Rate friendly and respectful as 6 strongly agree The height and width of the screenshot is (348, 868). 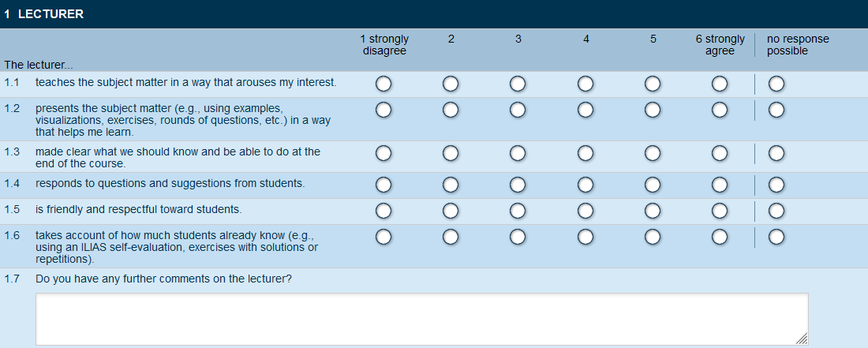pyautogui.click(x=720, y=211)
